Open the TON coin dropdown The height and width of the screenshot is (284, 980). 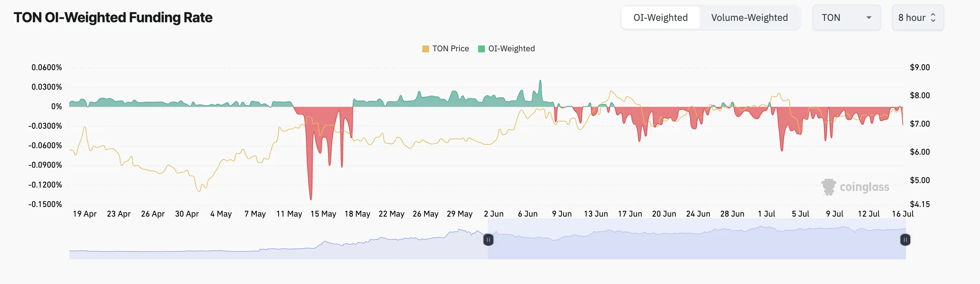[x=847, y=17]
